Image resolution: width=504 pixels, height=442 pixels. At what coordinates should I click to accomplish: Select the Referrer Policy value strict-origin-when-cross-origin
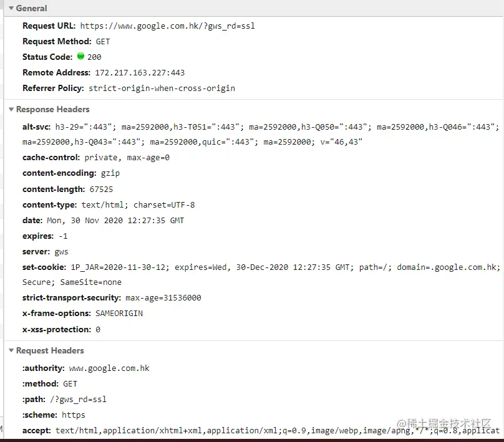[x=162, y=89]
